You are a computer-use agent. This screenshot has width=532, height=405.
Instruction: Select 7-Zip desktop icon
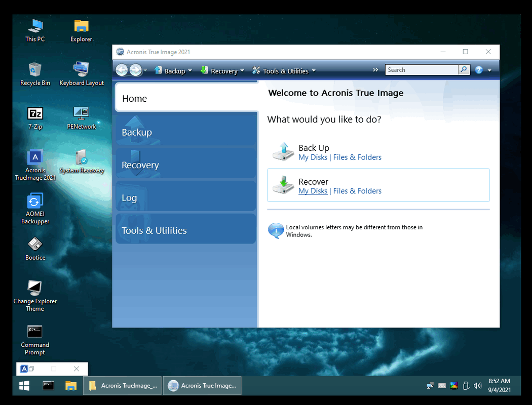click(35, 118)
